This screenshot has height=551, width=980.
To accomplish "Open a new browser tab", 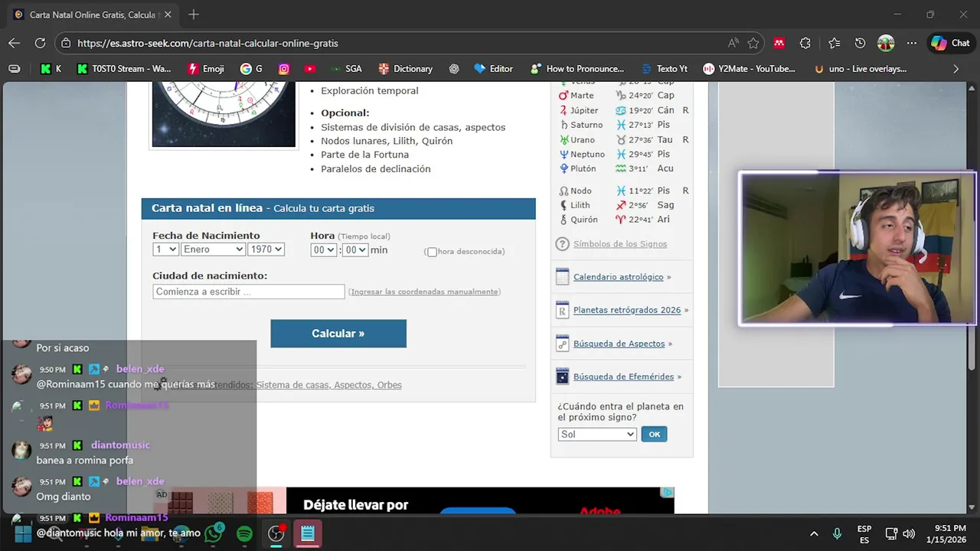I will [x=194, y=15].
